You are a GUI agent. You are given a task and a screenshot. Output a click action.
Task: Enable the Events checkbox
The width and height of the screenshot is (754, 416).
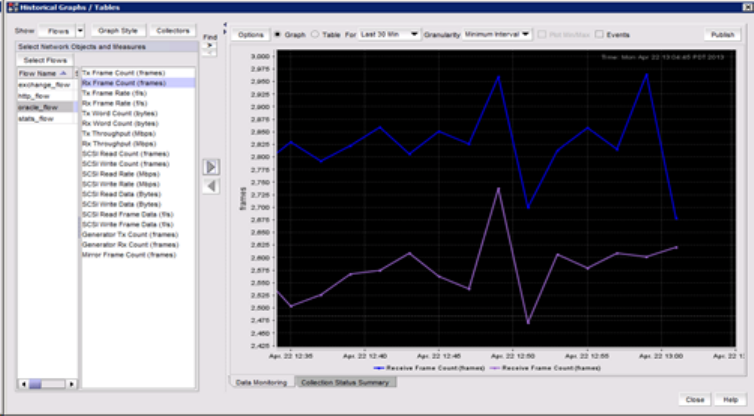[x=599, y=35]
